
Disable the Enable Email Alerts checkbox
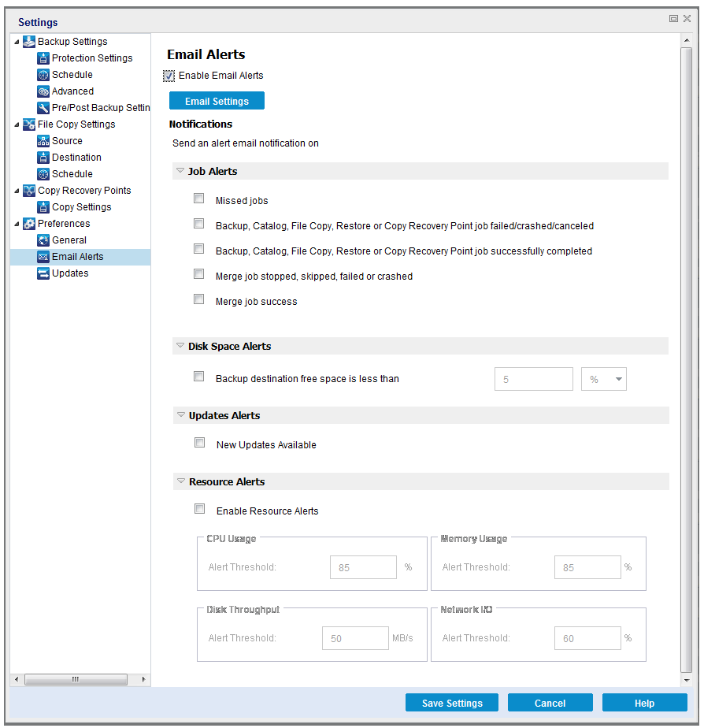click(169, 76)
